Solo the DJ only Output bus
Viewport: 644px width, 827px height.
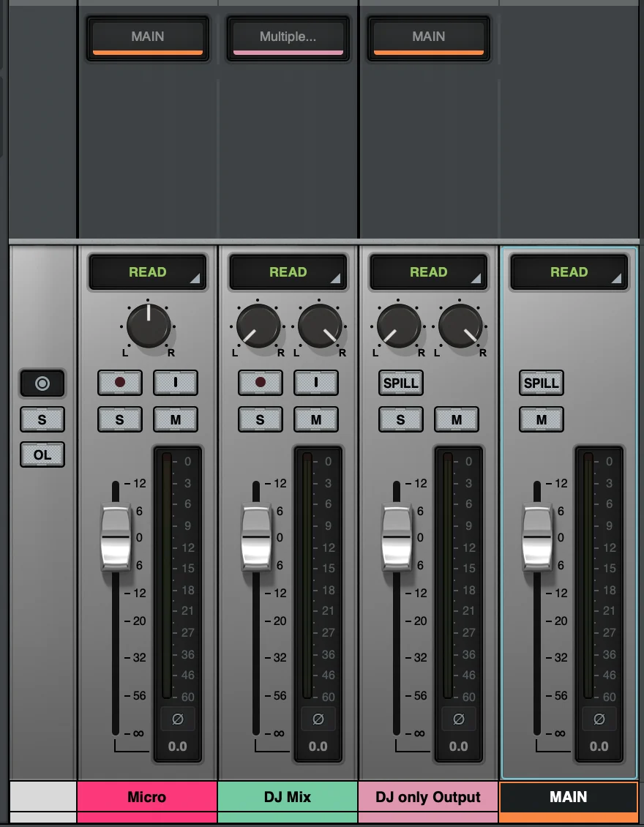[401, 419]
